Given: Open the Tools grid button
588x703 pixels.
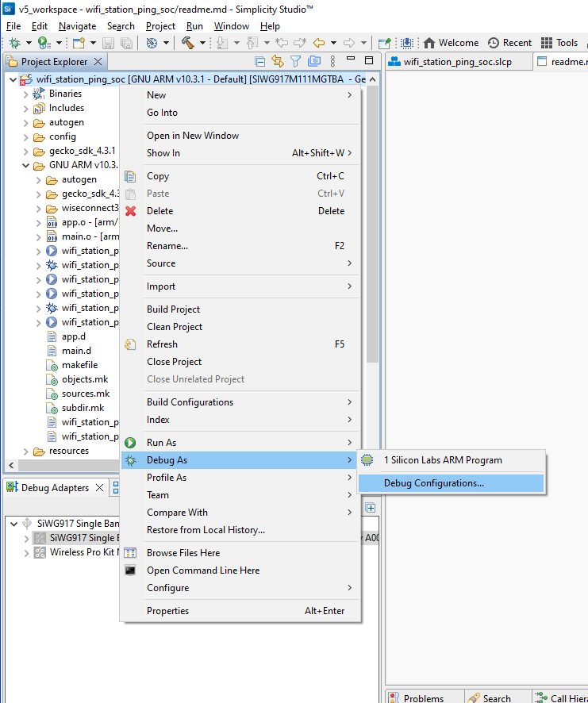Looking at the screenshot, I should (559, 43).
